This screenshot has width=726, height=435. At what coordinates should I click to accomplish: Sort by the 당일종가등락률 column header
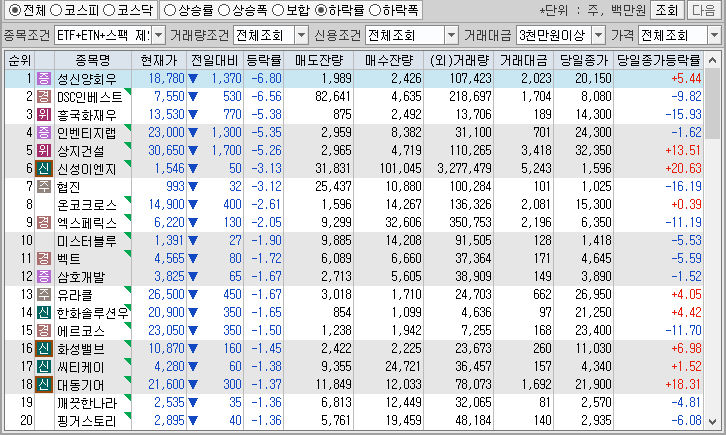(658, 60)
